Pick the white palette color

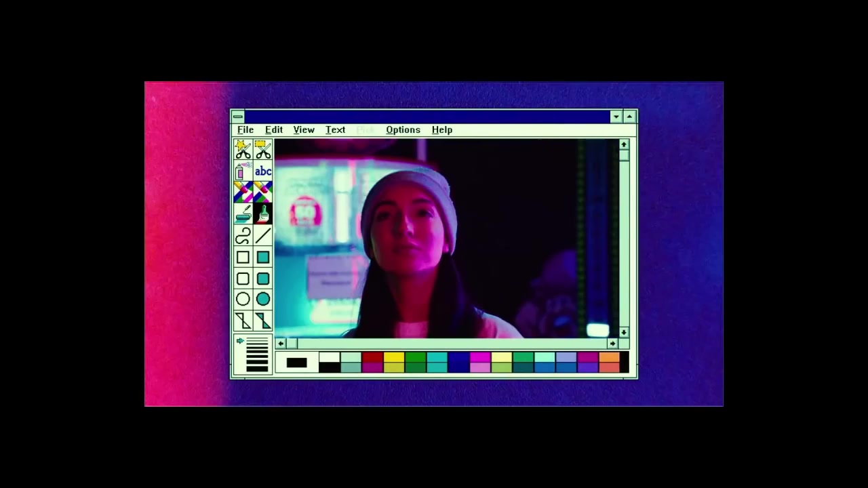(330, 357)
